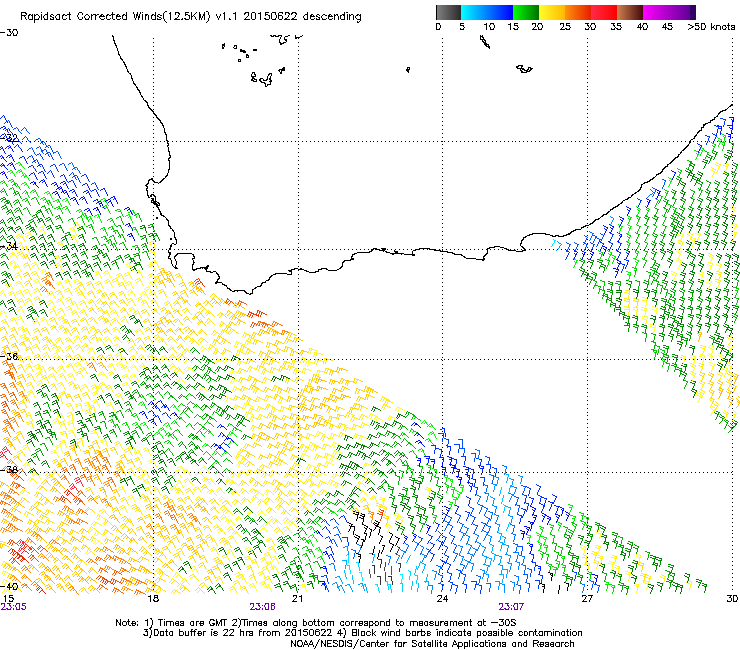Select the green 15–20 knots color bar segment

click(x=526, y=12)
